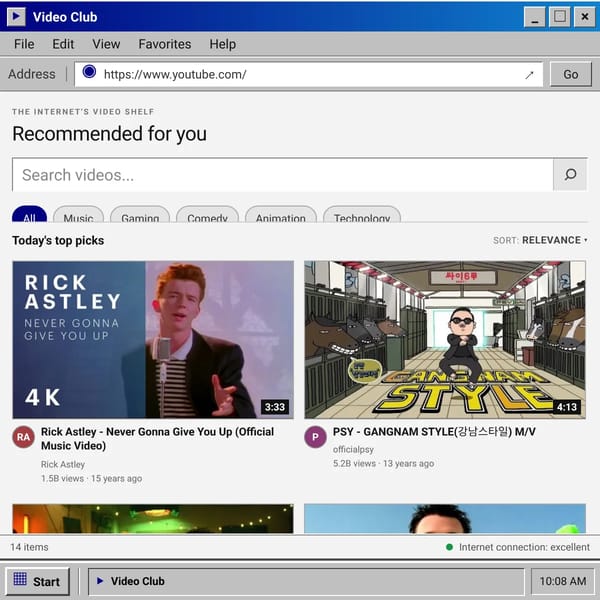This screenshot has height=600, width=600.
Task: Click the 10:08 AM taskbar clock
Action: pyautogui.click(x=563, y=581)
